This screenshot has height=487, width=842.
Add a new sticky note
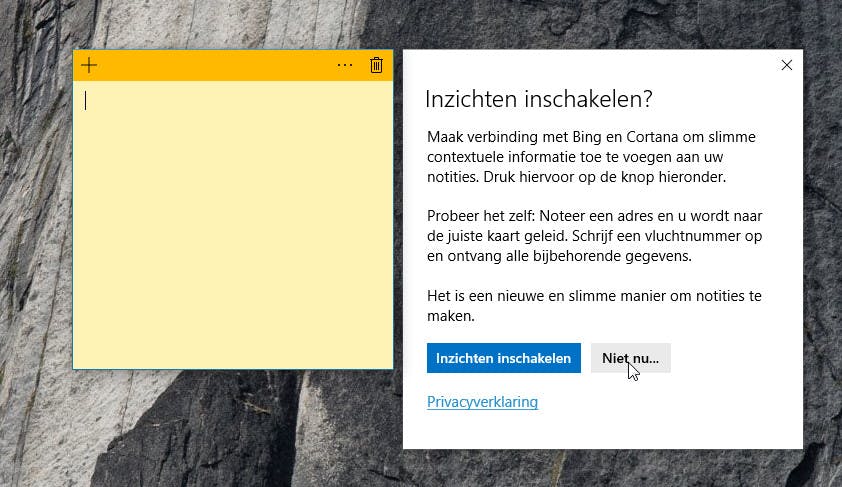[x=89, y=66]
